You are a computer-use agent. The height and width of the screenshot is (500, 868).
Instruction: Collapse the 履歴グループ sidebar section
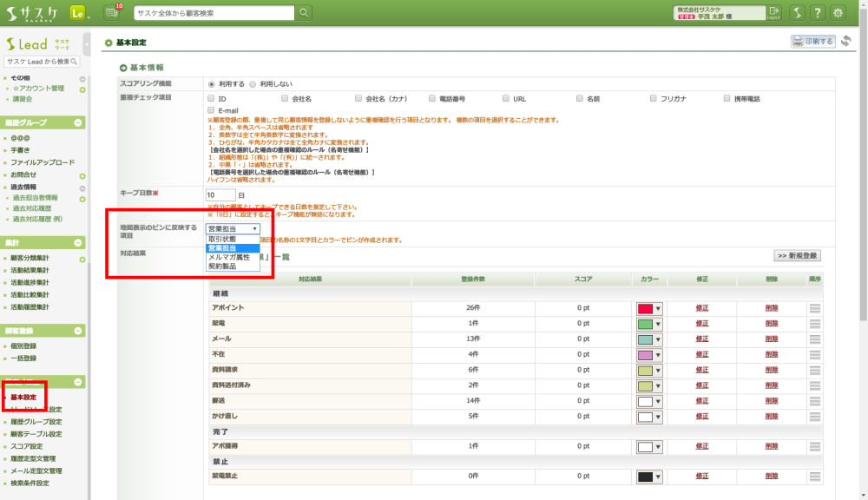click(x=78, y=122)
